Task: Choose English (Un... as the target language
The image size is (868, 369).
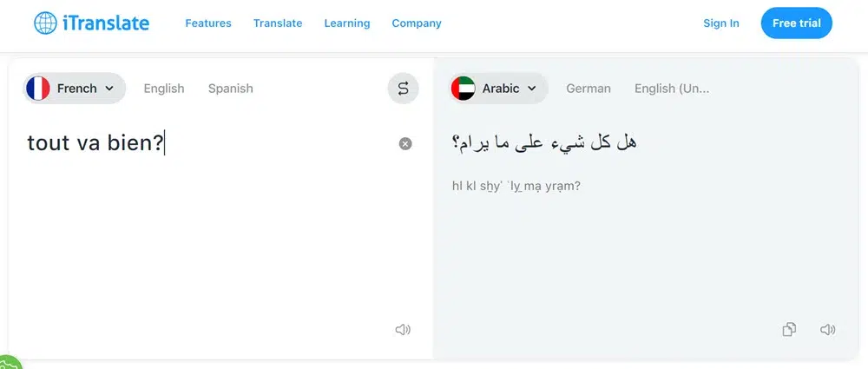Action: pyautogui.click(x=672, y=89)
